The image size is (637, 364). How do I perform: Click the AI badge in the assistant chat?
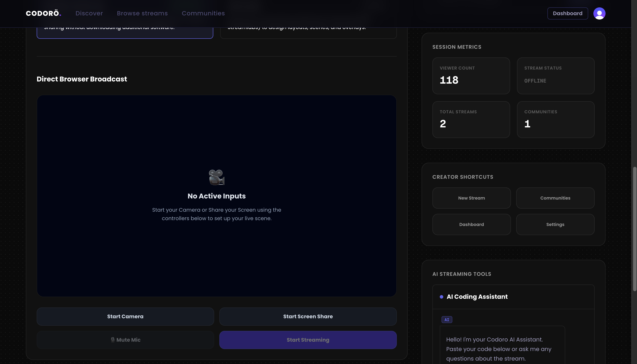(x=447, y=320)
